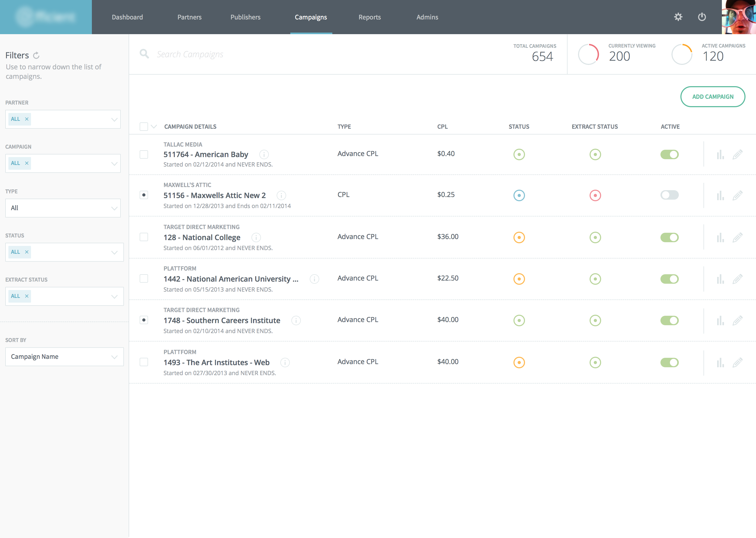The image size is (756, 538).
Task: Show info for Southern Careers Institute
Action: 296,320
